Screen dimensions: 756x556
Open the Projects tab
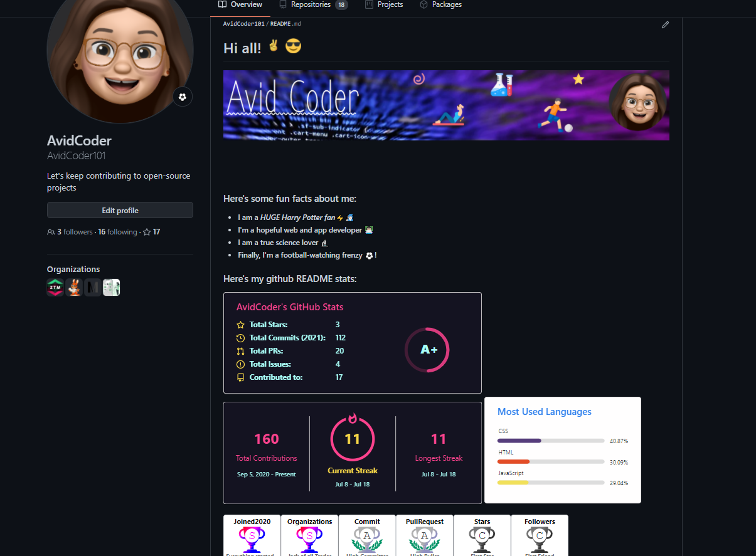tap(384, 4)
